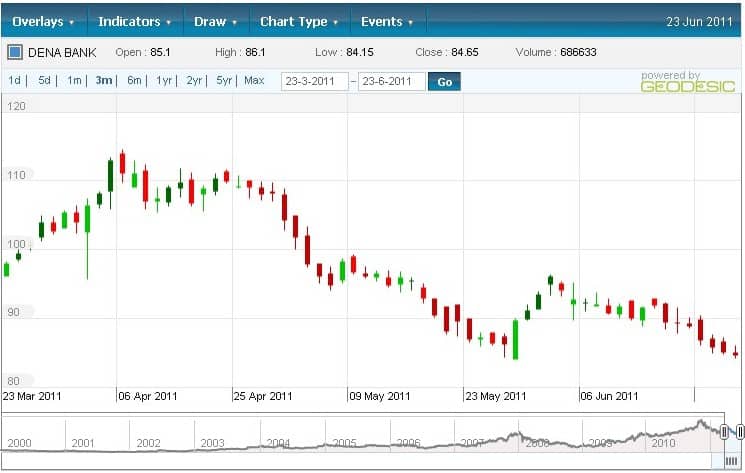The image size is (745, 473).
Task: Click the end date field 23-6-2011
Action: 391,82
